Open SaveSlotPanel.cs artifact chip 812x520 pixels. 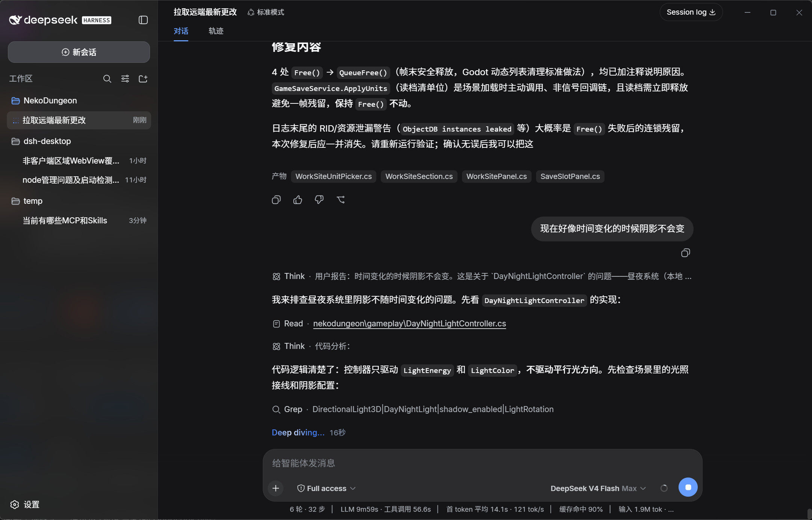[x=570, y=176]
